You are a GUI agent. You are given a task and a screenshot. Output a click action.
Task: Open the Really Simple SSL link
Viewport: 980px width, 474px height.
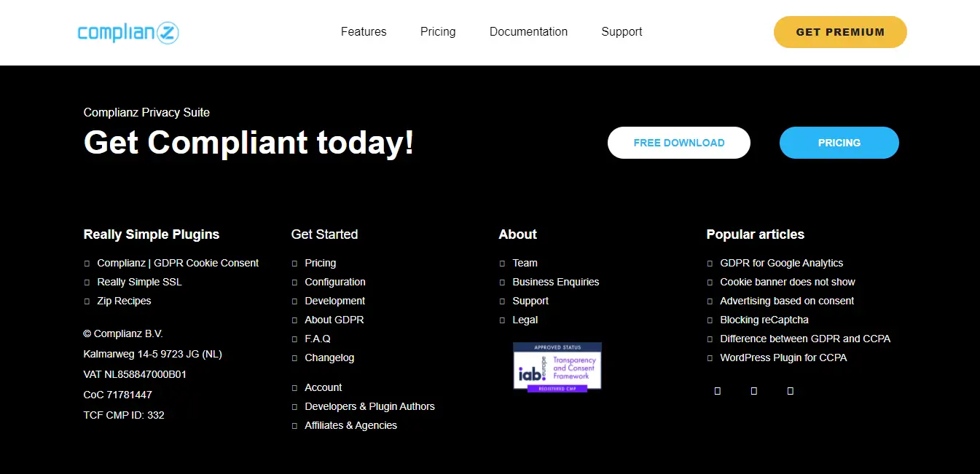(139, 282)
